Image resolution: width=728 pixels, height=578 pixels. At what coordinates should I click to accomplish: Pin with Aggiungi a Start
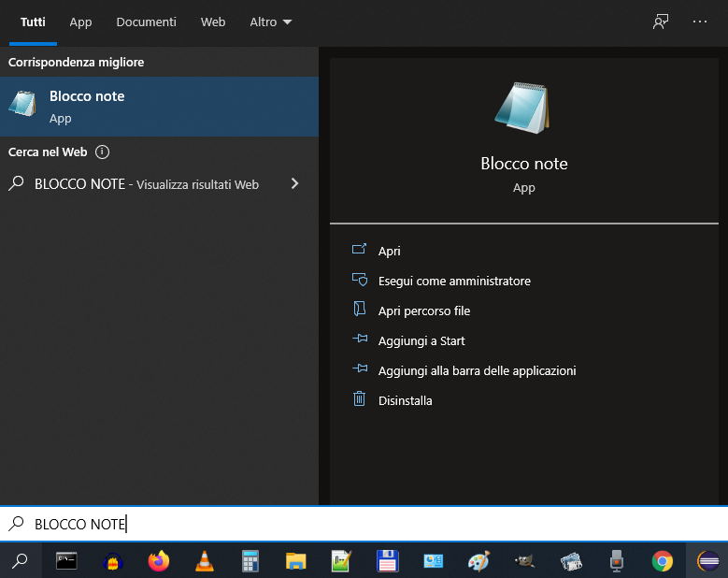[x=421, y=341]
